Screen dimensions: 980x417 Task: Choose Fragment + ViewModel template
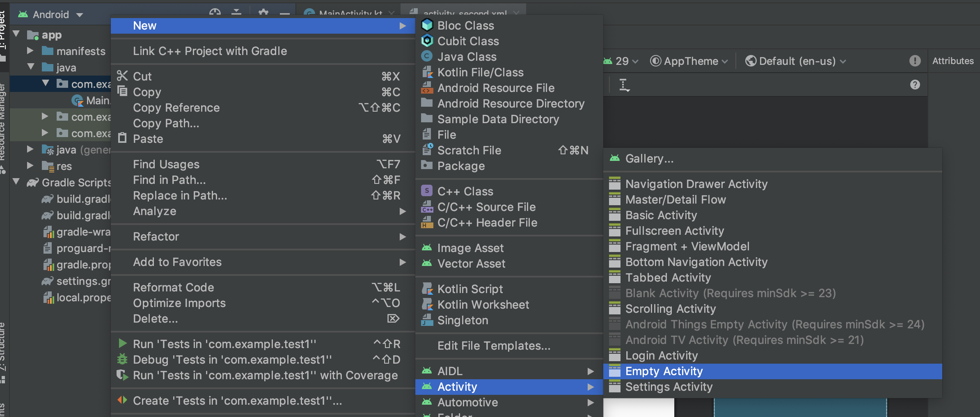[x=773, y=247]
